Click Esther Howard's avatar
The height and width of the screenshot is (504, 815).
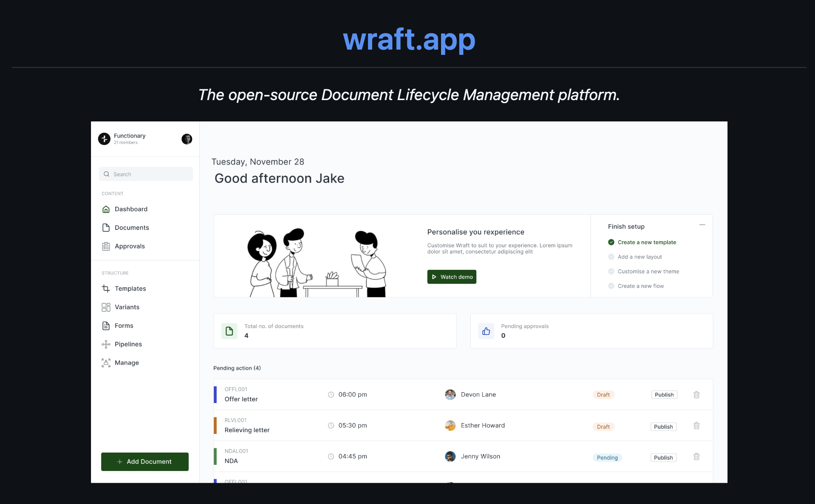pos(450,426)
